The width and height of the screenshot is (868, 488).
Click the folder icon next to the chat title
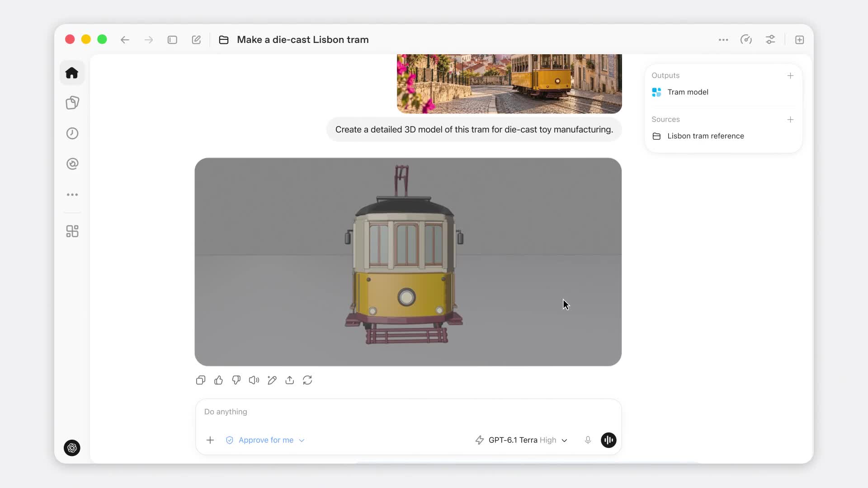224,40
